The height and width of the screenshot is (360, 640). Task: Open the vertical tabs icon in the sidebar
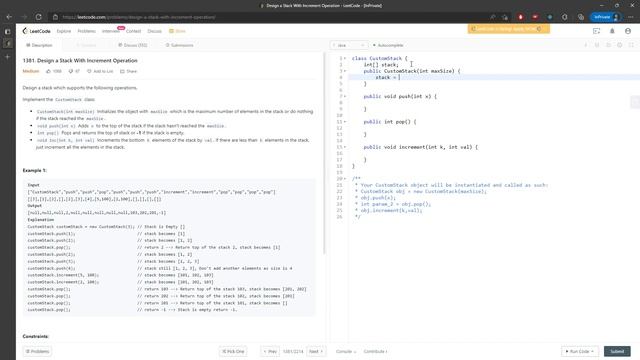click(7, 31)
